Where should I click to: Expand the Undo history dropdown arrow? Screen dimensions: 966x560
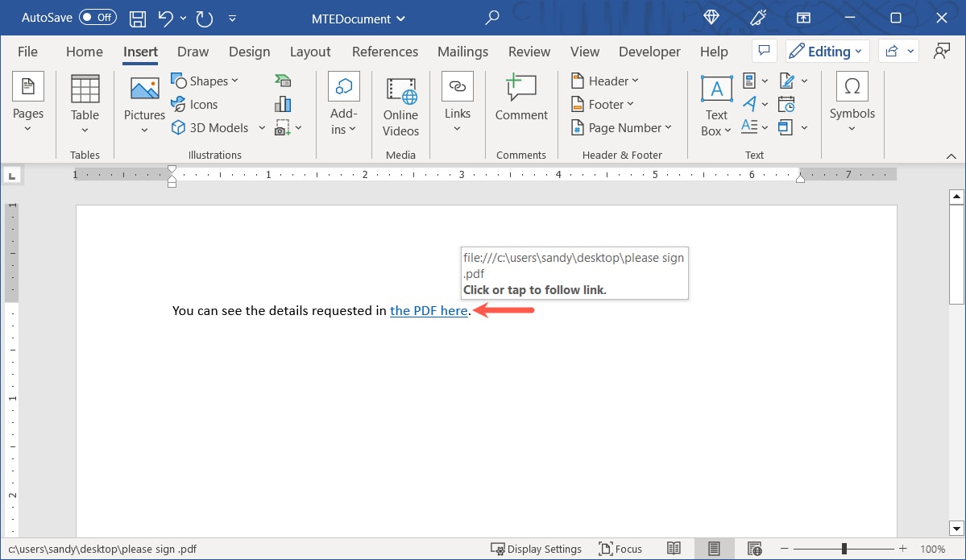point(183,19)
